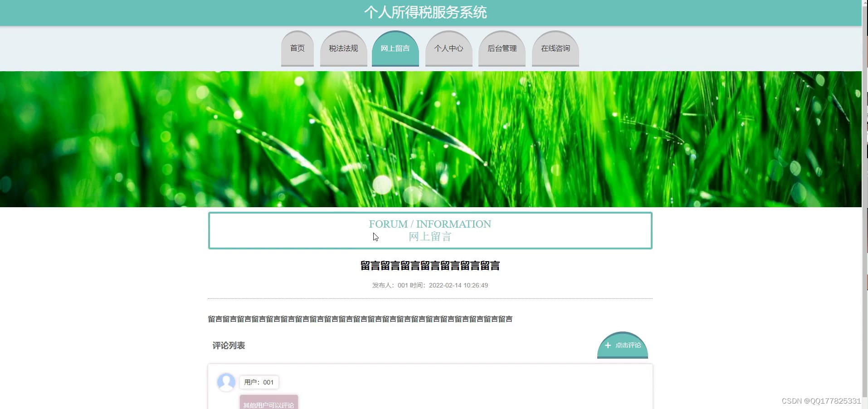Open 个人中心 from the navigation
The width and height of the screenshot is (868, 409).
pos(449,48)
